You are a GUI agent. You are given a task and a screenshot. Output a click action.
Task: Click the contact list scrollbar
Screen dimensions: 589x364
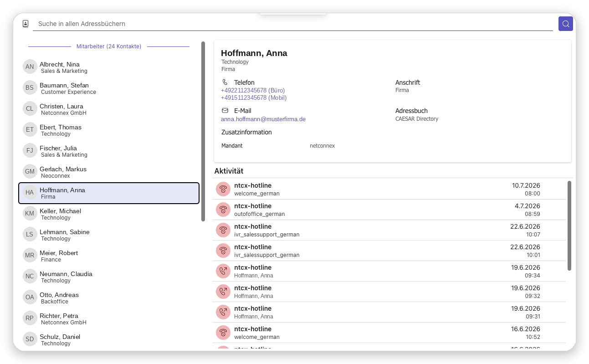[x=203, y=132]
